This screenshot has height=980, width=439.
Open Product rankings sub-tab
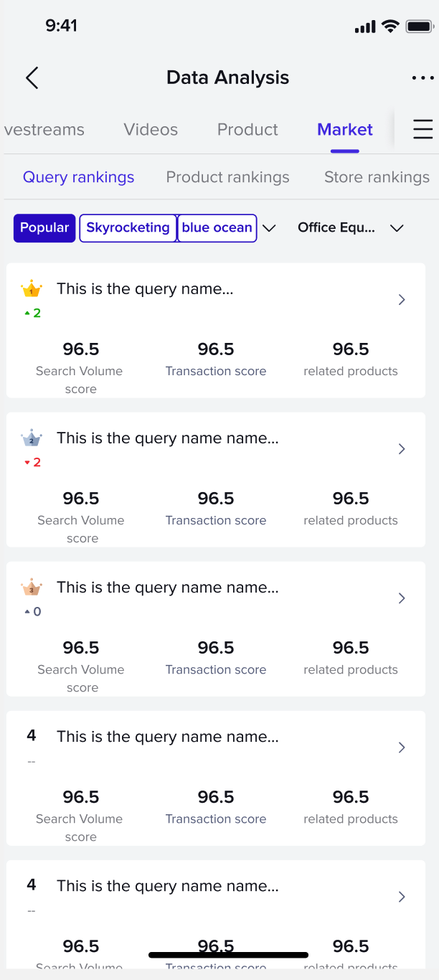click(x=227, y=177)
